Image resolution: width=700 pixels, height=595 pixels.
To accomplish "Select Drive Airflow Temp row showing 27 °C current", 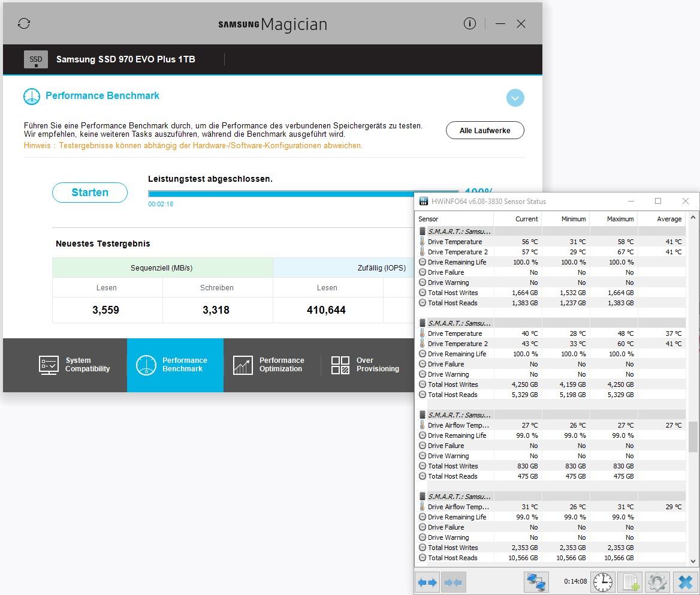I will [550, 425].
